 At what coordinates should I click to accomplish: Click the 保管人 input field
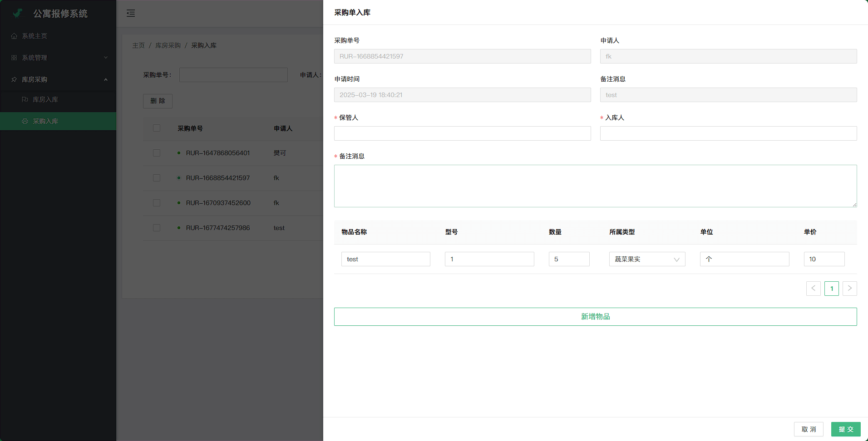pos(462,133)
